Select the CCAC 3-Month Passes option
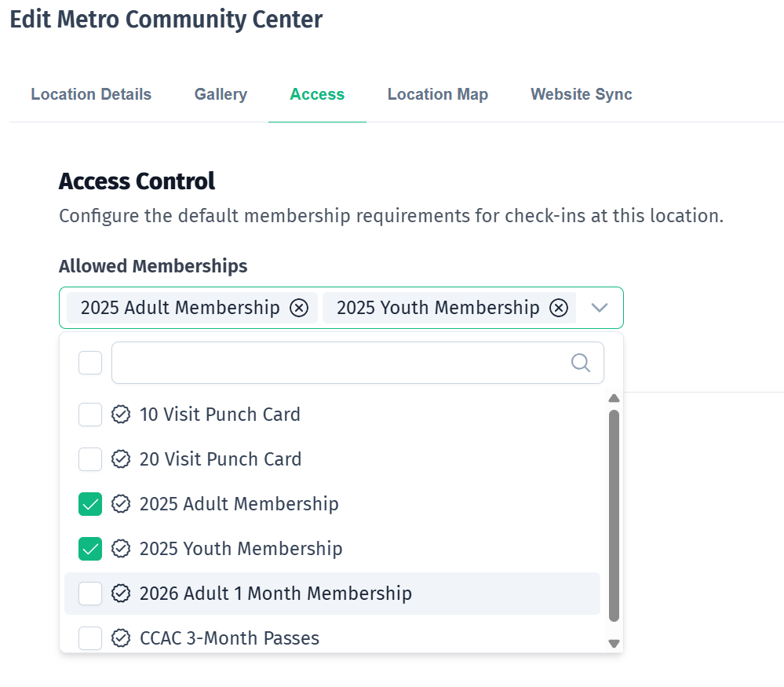784x687 pixels. (229, 638)
